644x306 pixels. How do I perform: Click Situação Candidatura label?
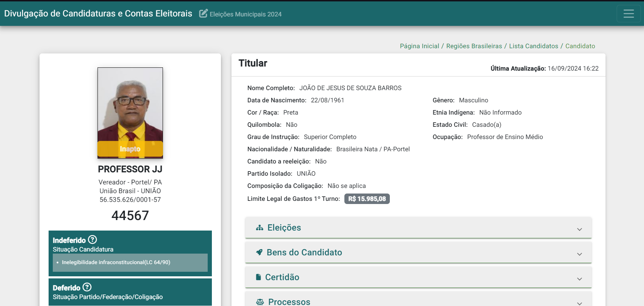click(83, 249)
